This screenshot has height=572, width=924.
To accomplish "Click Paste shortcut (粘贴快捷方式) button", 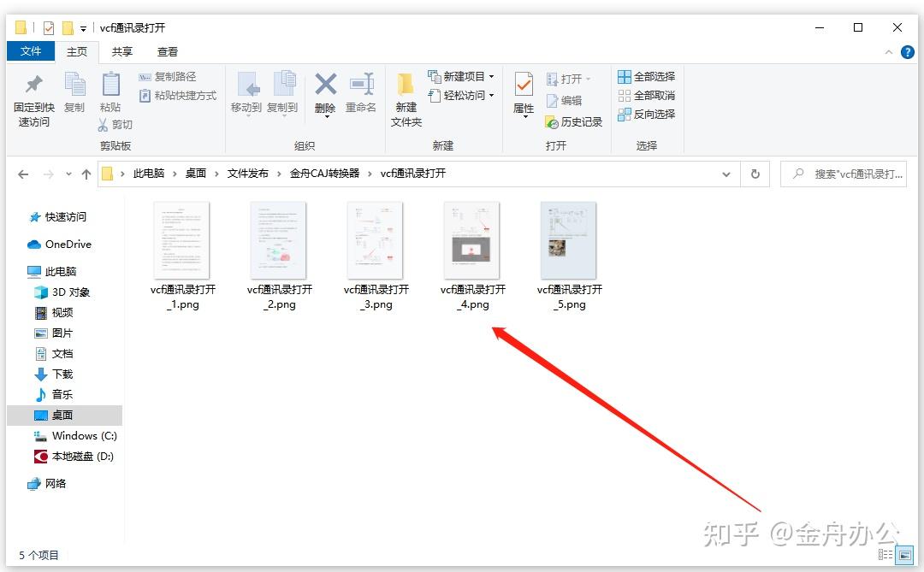I will click(x=178, y=96).
